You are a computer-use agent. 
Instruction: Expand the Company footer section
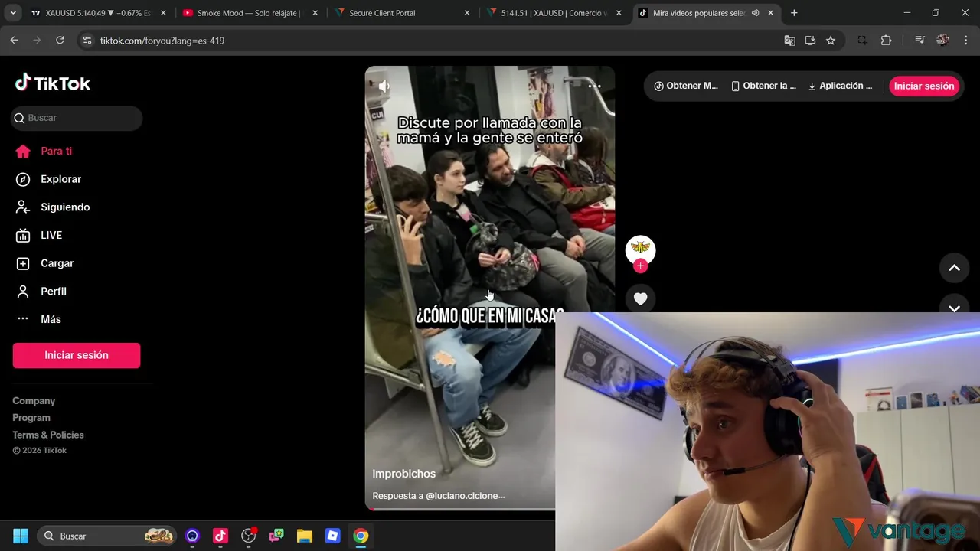point(34,401)
